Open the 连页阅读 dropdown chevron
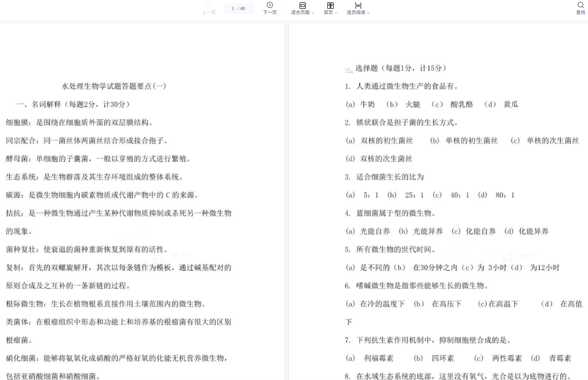 pyautogui.click(x=369, y=13)
